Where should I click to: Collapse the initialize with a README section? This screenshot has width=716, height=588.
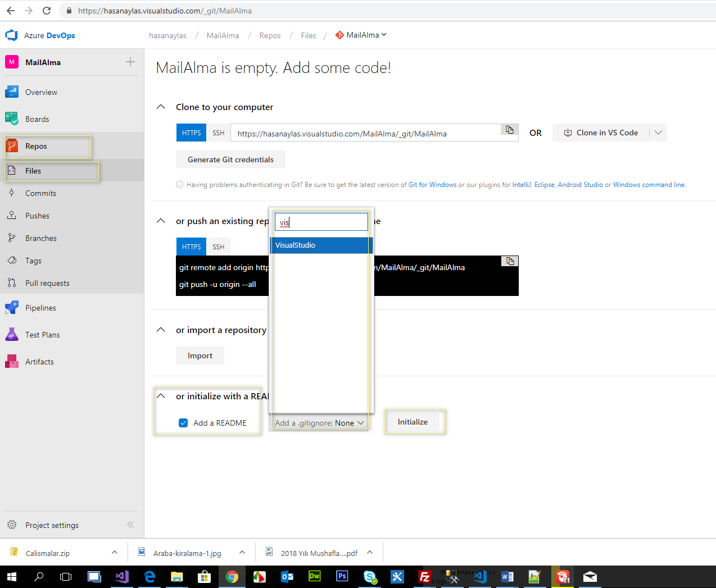161,396
